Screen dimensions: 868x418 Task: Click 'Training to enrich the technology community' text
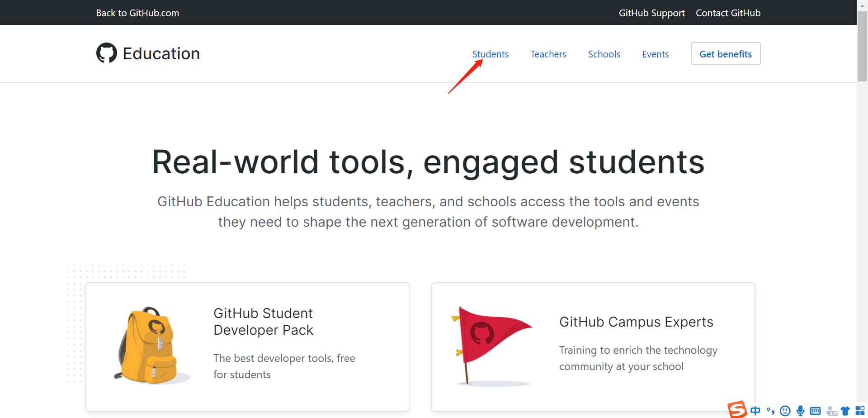pos(638,358)
